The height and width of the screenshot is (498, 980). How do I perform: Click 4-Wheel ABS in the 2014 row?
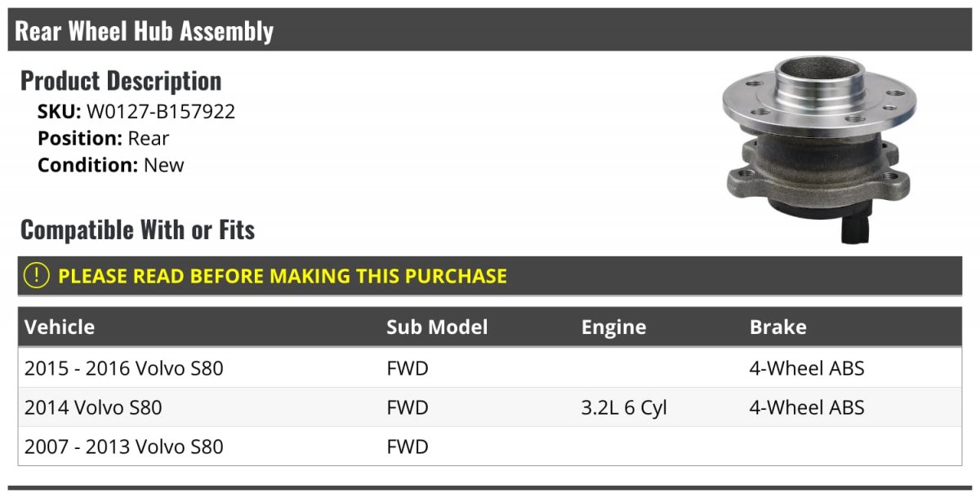807,407
